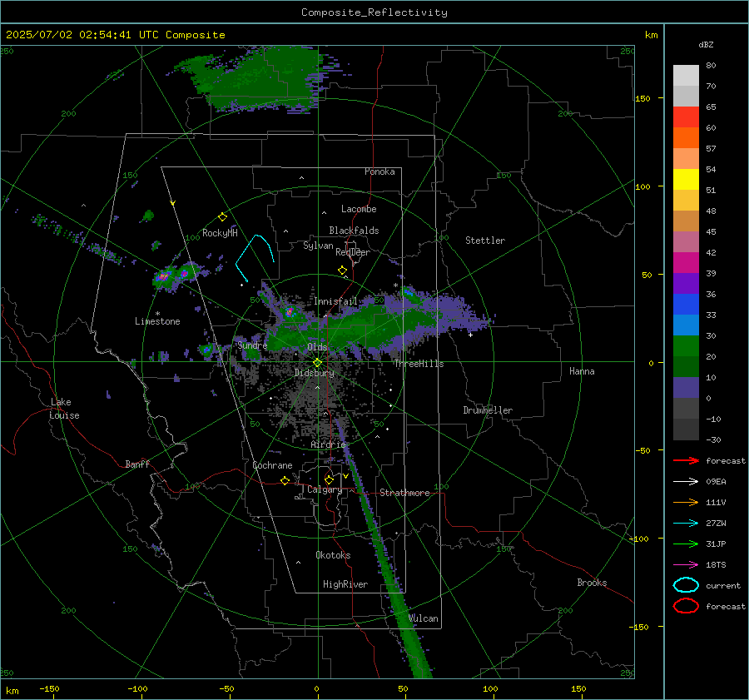Click the Banff label

point(137,464)
